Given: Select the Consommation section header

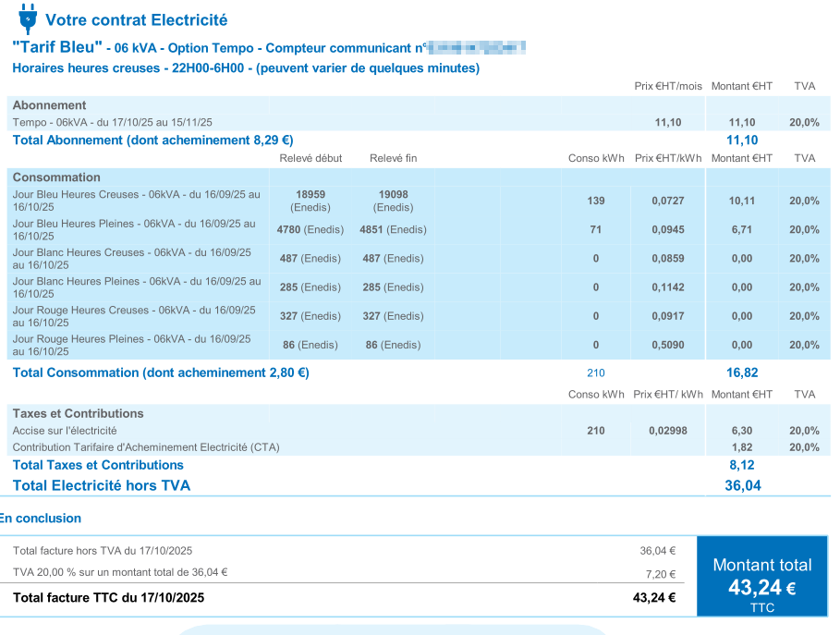Looking at the screenshot, I should coord(56,177).
